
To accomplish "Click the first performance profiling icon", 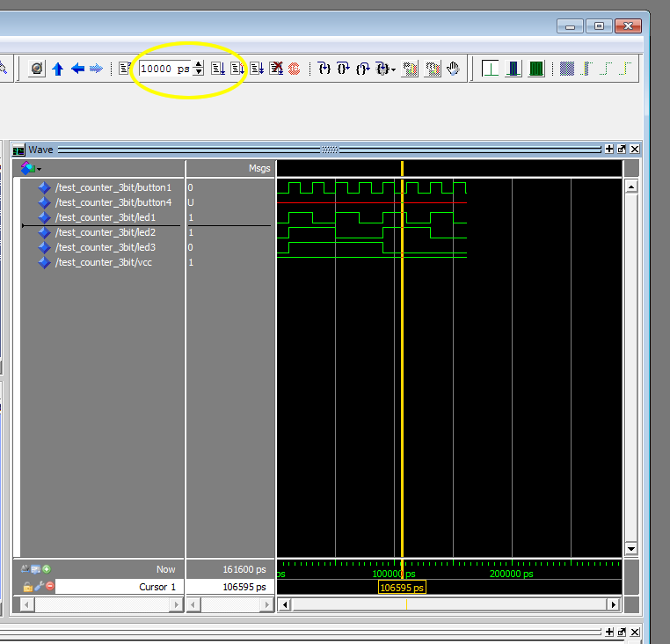I will (410, 69).
